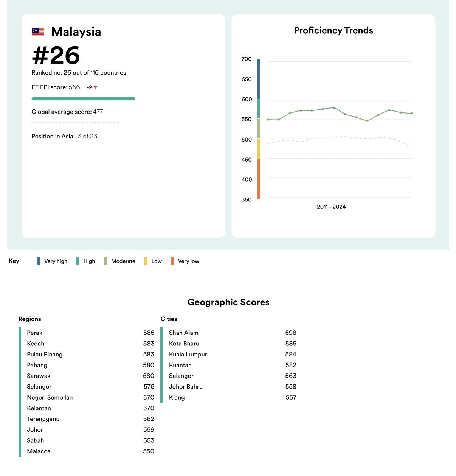The height and width of the screenshot is (476, 456).
Task: Click the Moderate key color swatch
Action: coord(105,261)
